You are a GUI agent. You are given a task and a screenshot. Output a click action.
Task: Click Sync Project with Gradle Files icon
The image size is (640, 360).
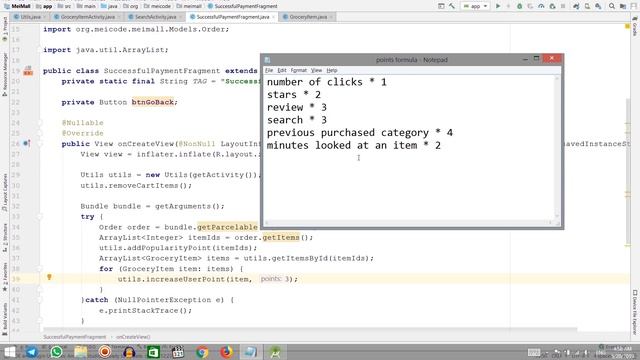click(576, 6)
